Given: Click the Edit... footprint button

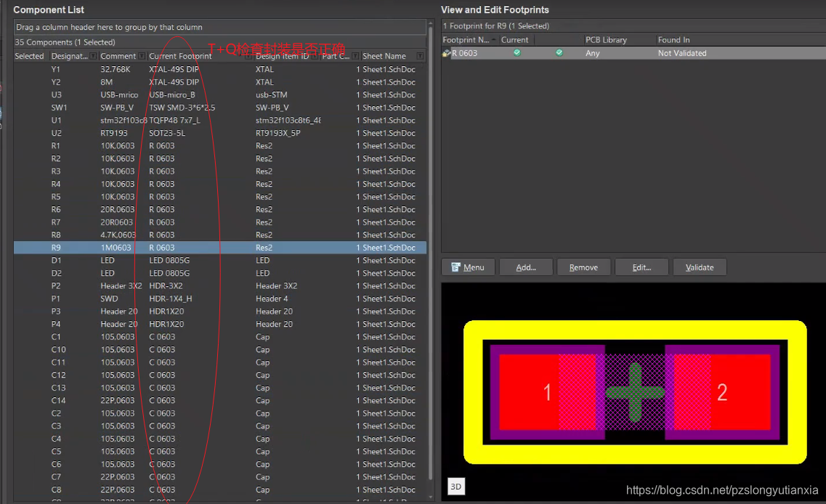Looking at the screenshot, I should (x=641, y=267).
